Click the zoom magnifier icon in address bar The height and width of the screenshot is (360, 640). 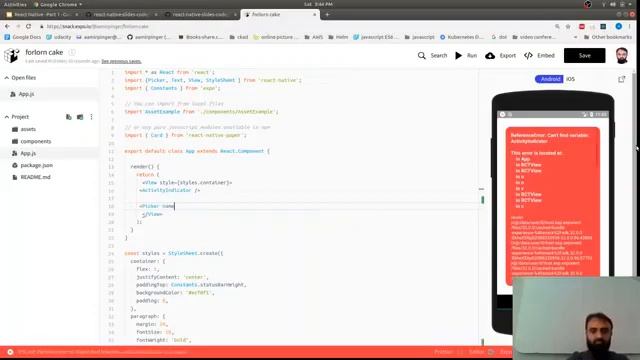pyautogui.click(x=557, y=26)
